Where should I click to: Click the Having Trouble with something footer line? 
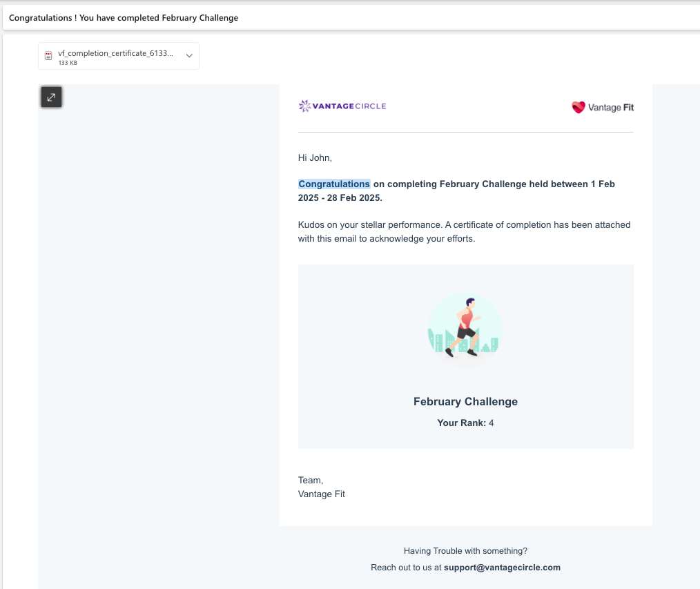coord(465,550)
